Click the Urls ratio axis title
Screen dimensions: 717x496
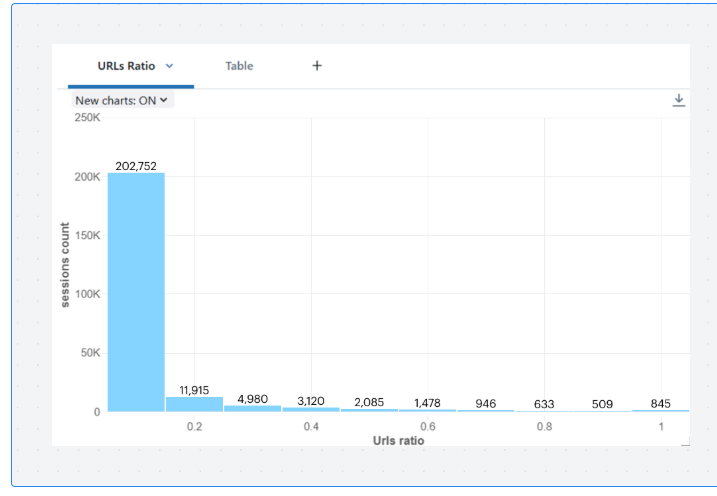point(398,440)
